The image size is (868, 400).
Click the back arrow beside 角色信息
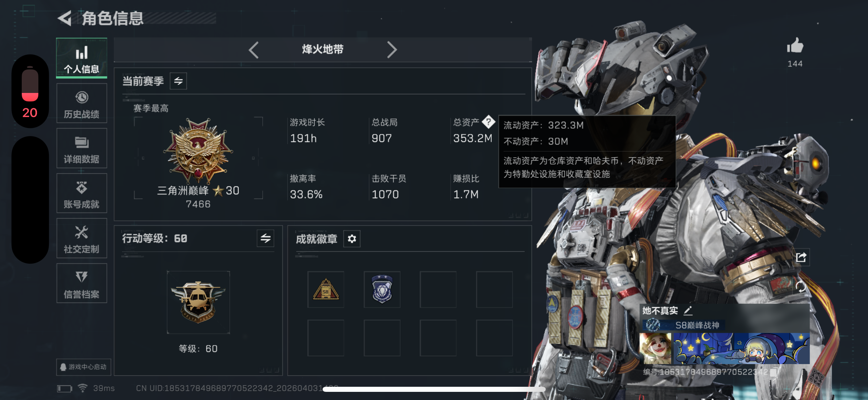coord(65,18)
